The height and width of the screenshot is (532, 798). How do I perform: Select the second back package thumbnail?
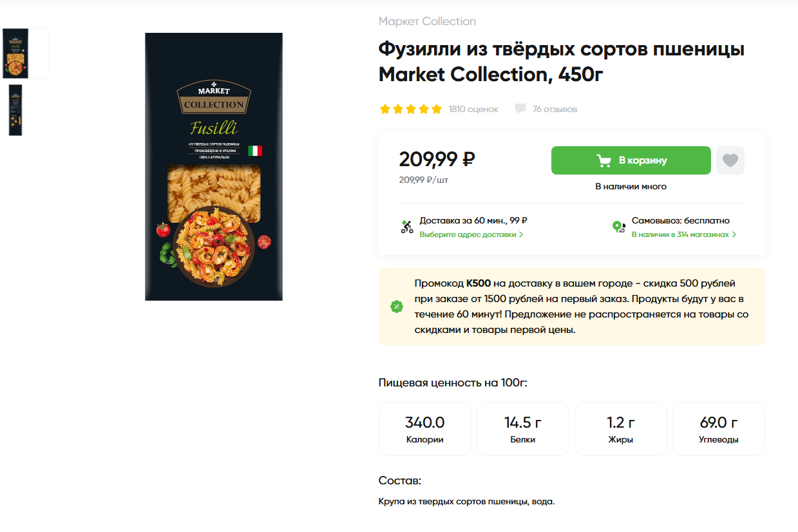click(x=15, y=110)
